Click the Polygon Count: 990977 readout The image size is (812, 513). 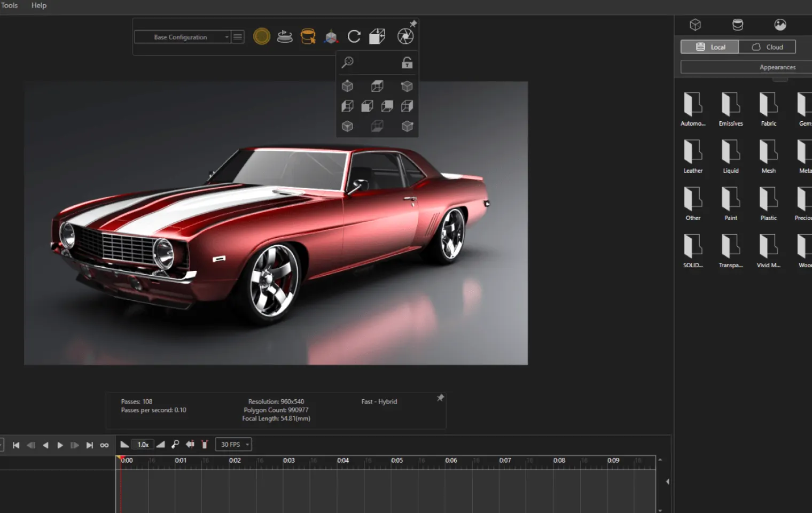click(x=276, y=410)
